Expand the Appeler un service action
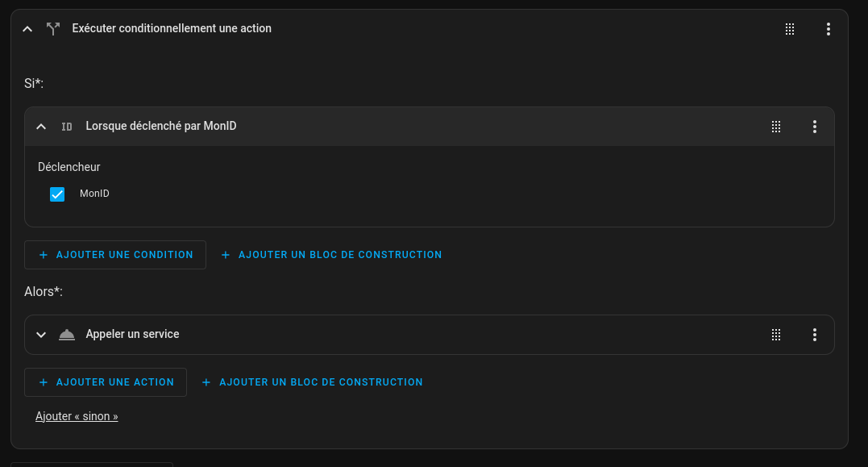The height and width of the screenshot is (467, 868). point(41,335)
